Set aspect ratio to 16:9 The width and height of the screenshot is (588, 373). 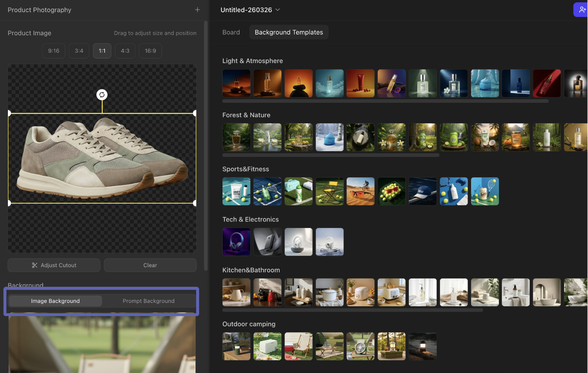point(150,51)
